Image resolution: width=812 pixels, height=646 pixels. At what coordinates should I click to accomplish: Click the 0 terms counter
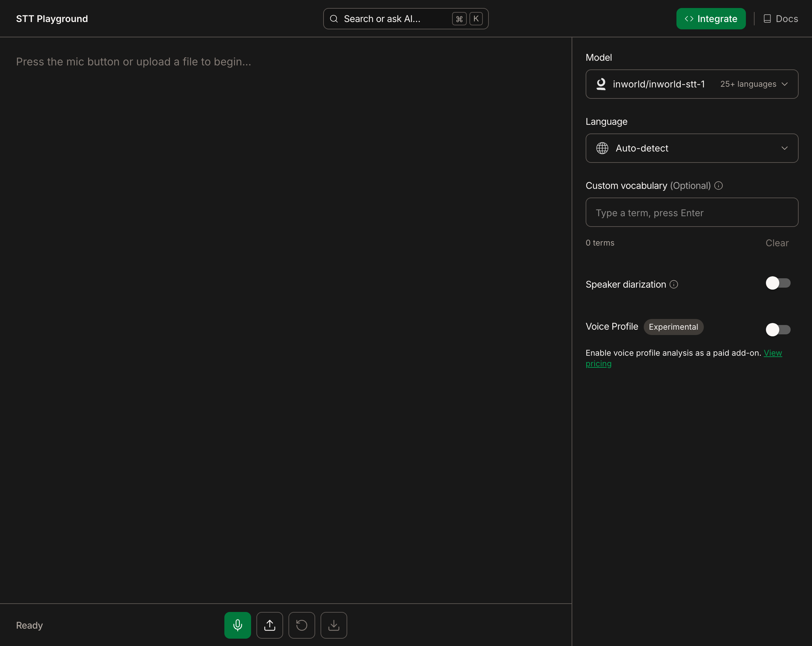[x=600, y=243]
